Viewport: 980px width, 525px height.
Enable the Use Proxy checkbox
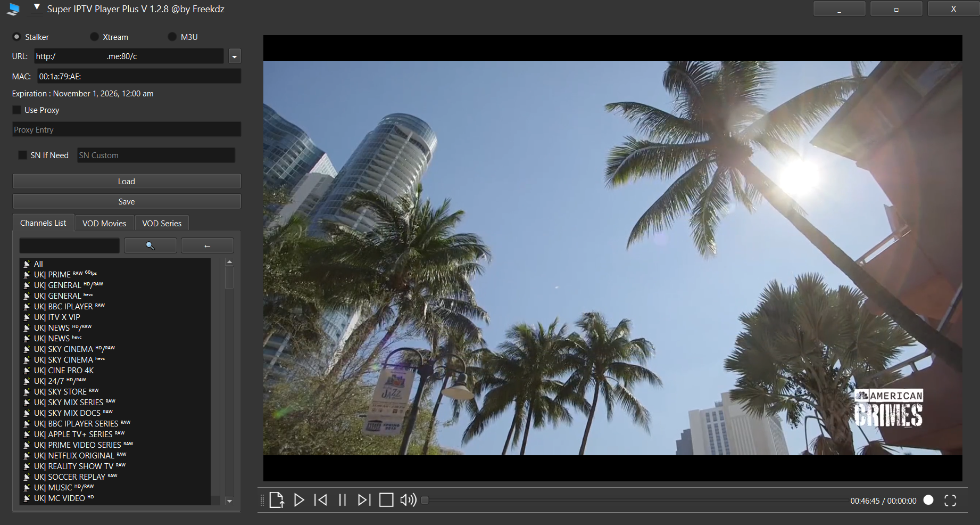click(x=17, y=110)
